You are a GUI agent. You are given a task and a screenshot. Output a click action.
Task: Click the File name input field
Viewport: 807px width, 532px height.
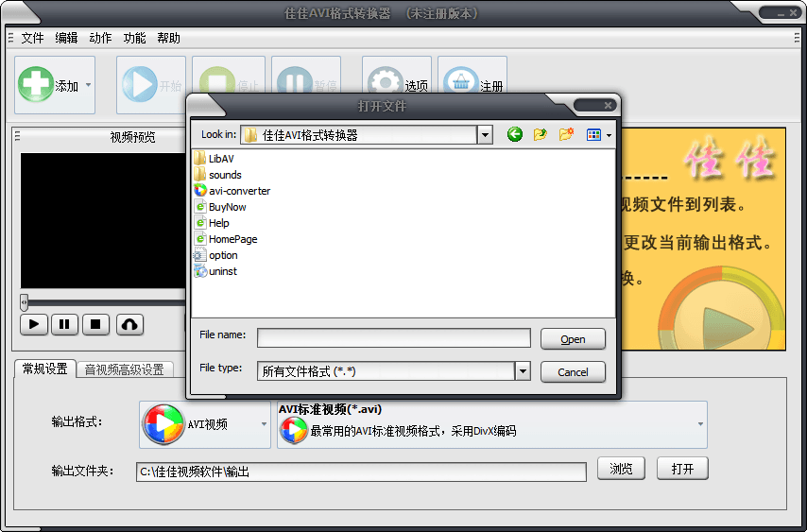tap(393, 338)
